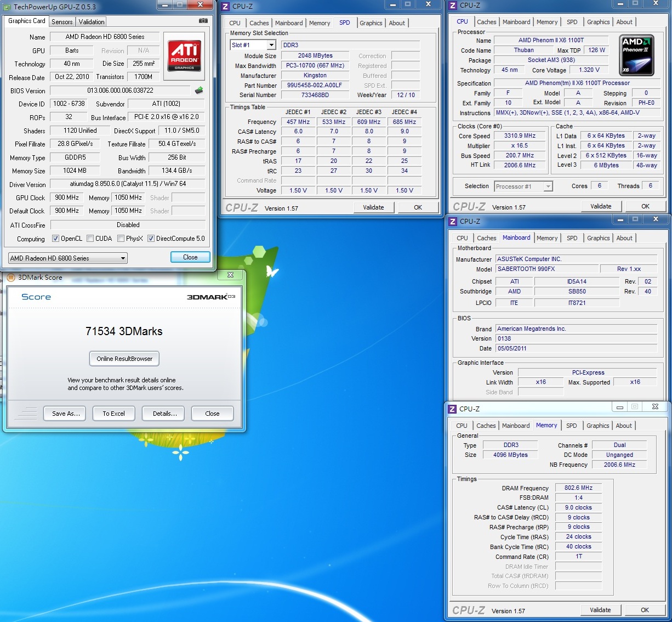Click the 3DMark Score window title icon
The width and height of the screenshot is (672, 622).
tap(10, 278)
